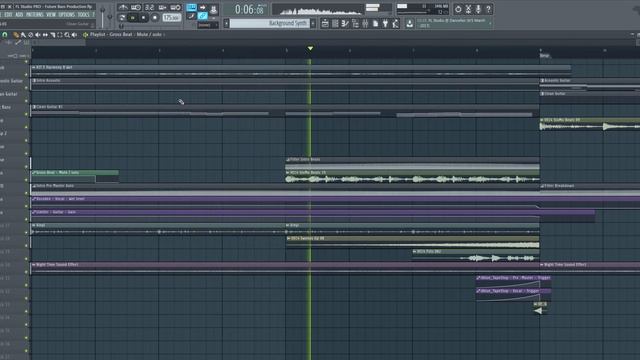Open clip menu of Intro Pre Master Auto clip
Screen dimensions: 640x360
pos(34,186)
